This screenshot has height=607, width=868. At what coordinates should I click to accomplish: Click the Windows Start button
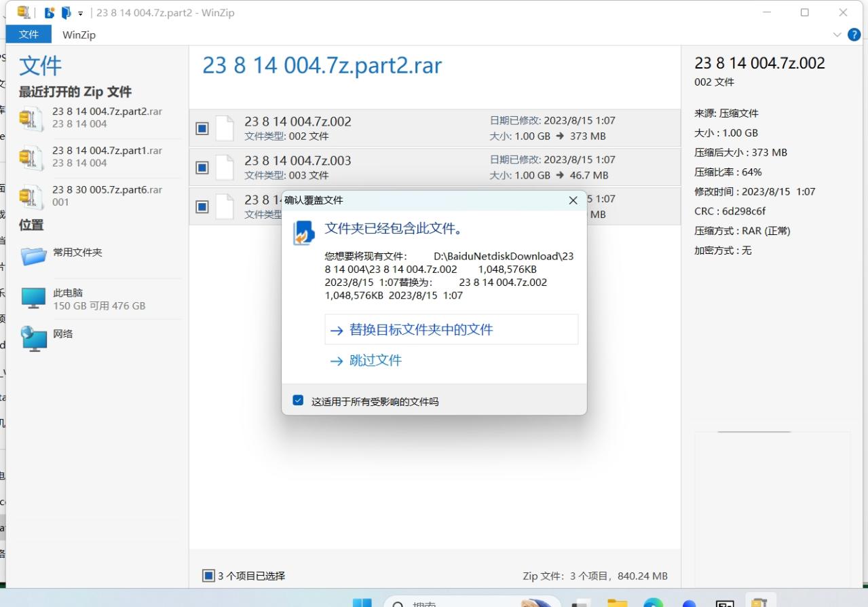click(362, 603)
